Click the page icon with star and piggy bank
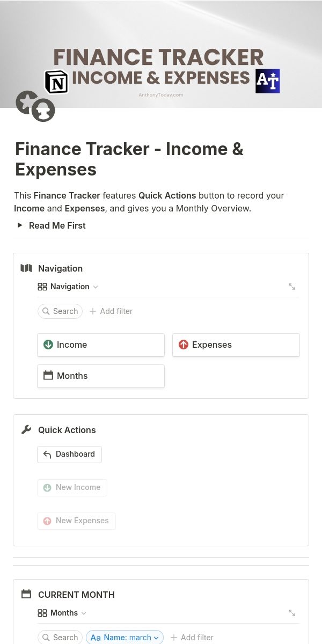This screenshot has width=322, height=644. click(x=35, y=106)
